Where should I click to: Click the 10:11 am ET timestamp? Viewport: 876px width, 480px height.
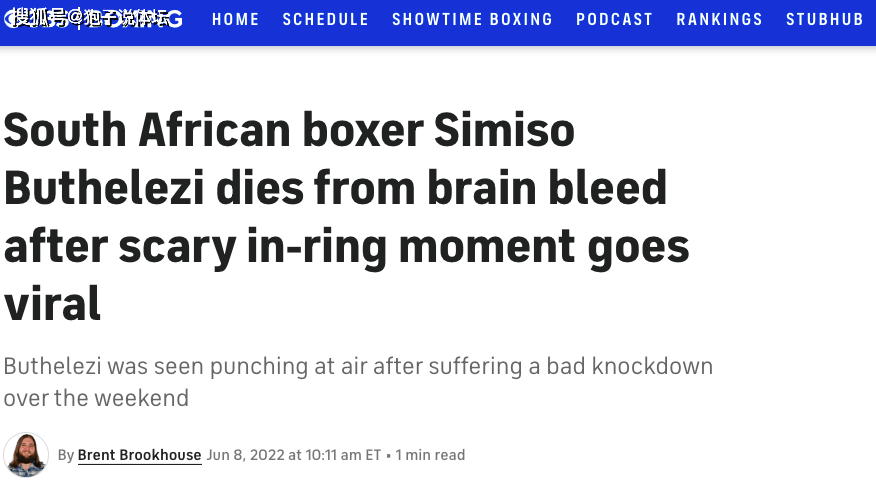pyautogui.click(x=343, y=455)
